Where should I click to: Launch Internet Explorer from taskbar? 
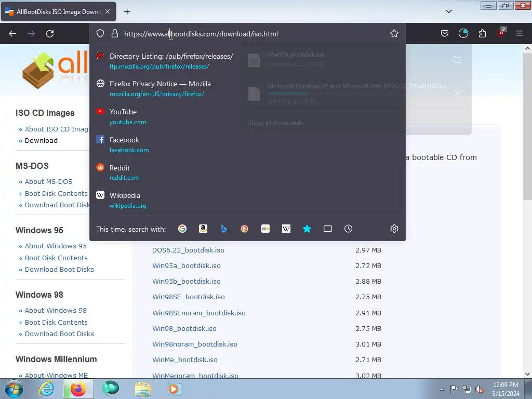46,389
